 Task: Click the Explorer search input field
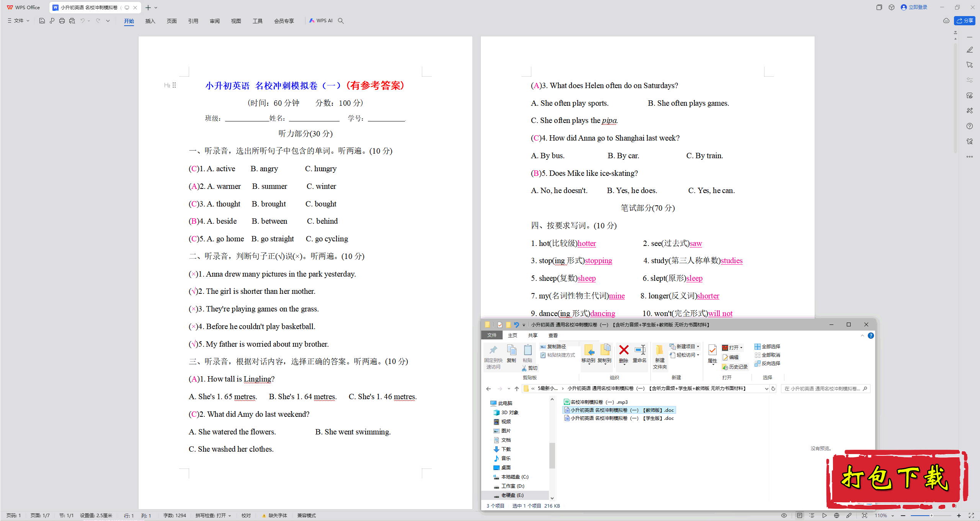pyautogui.click(x=825, y=389)
